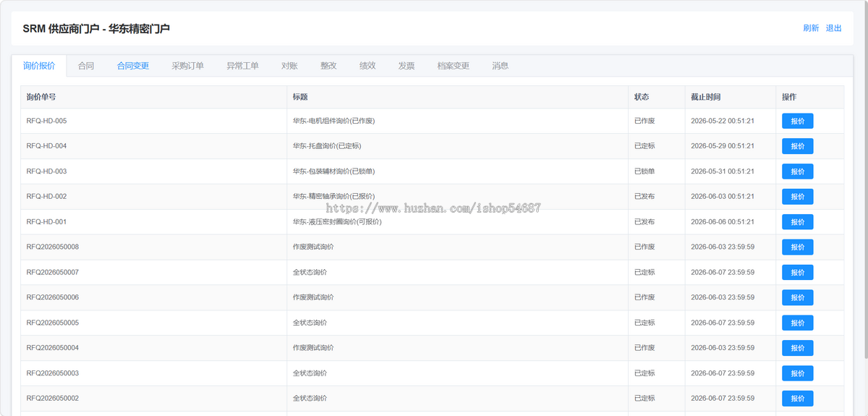Image resolution: width=868 pixels, height=416 pixels.
Task: Click title 华东-包装辅材询价(已锁单)
Action: [333, 171]
